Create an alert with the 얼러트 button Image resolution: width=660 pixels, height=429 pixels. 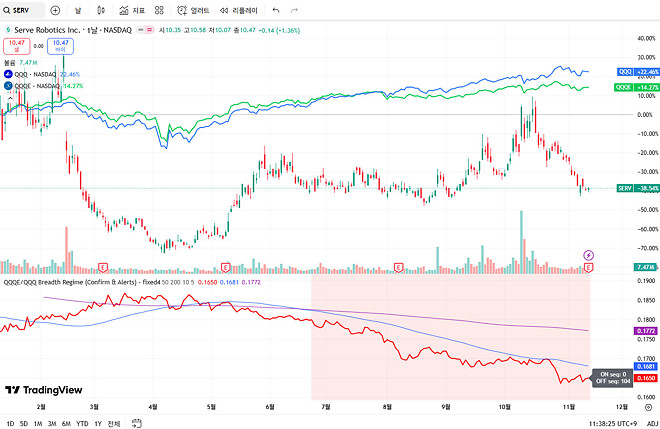pos(193,11)
